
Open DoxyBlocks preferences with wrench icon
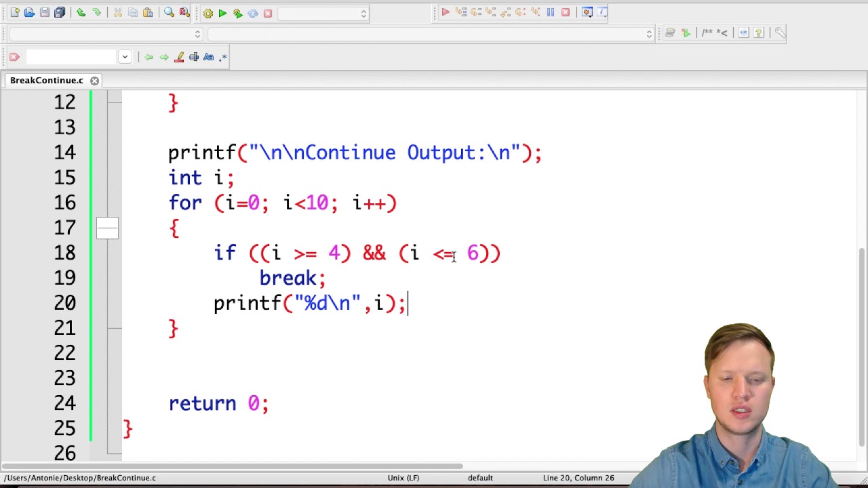780,33
